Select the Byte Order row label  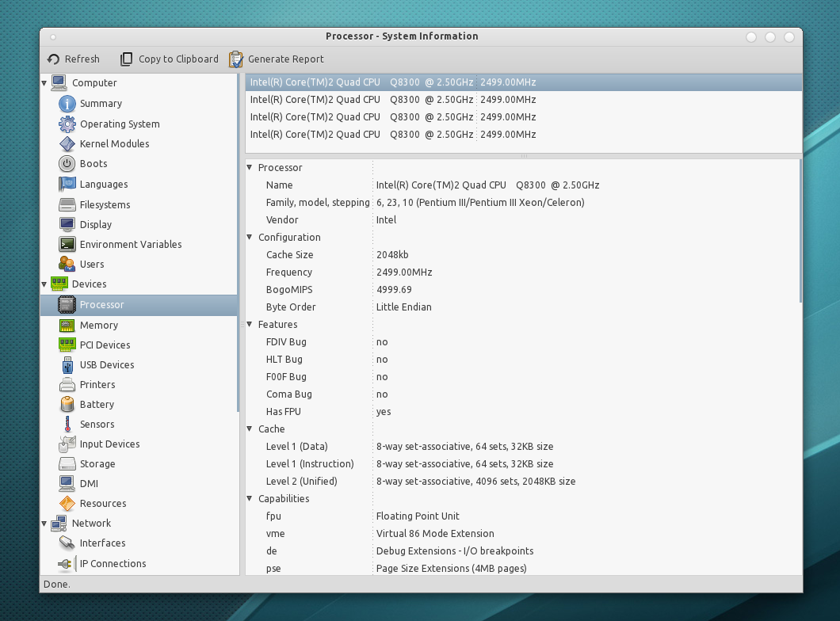tap(290, 307)
